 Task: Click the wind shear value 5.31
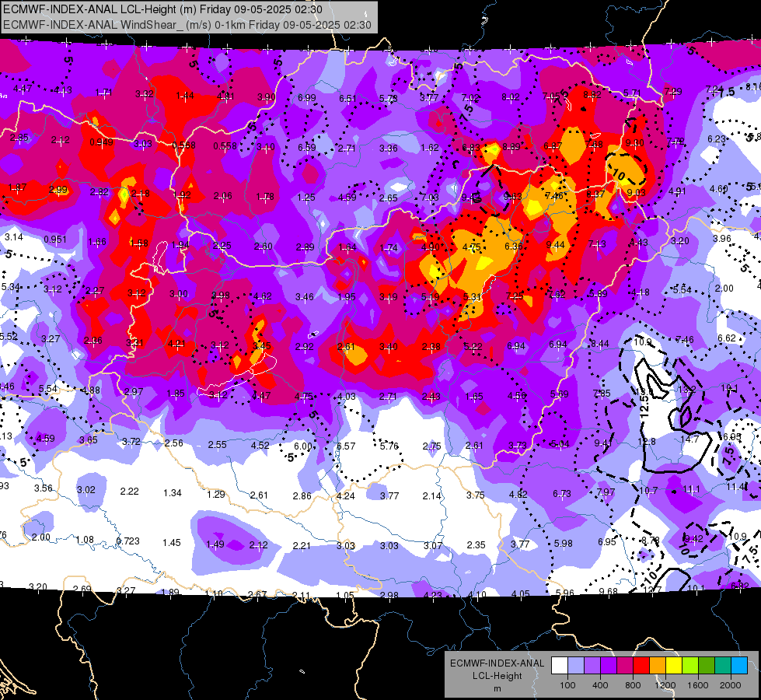473,296
